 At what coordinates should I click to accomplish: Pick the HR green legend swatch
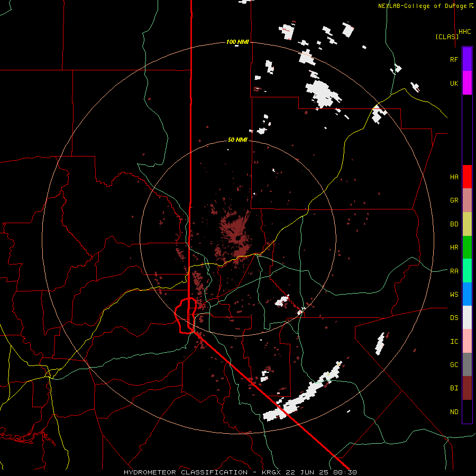[467, 247]
